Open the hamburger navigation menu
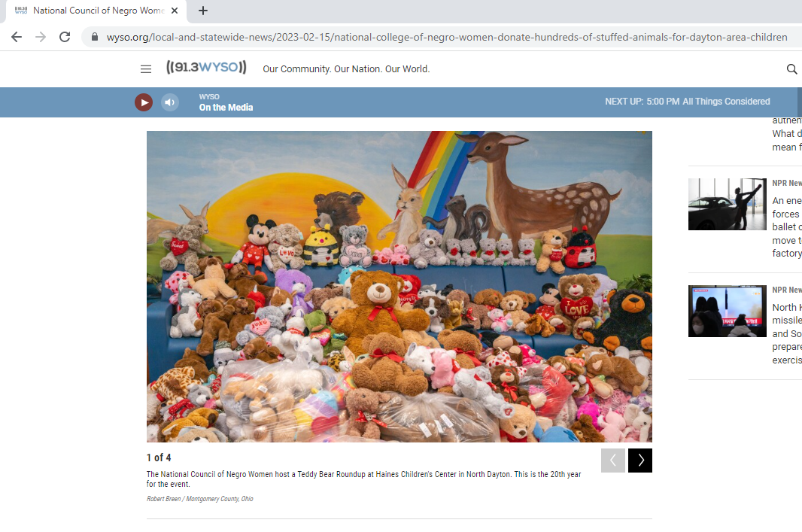802x532 pixels. click(146, 69)
